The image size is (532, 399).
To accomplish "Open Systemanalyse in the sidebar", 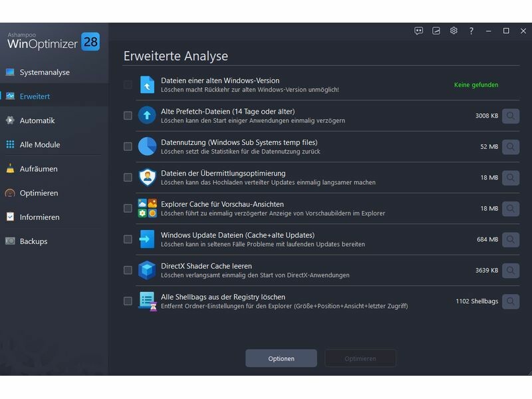I will [x=45, y=72].
